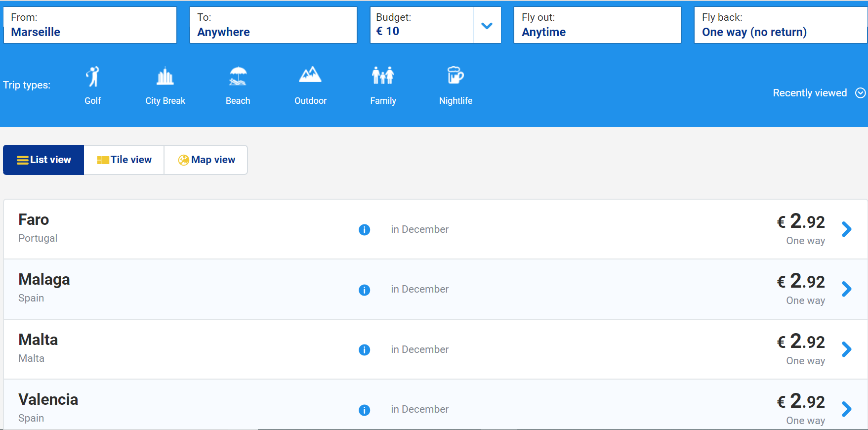Edit the From Marseille field
Viewport: 868px width, 430px height.
coord(90,25)
